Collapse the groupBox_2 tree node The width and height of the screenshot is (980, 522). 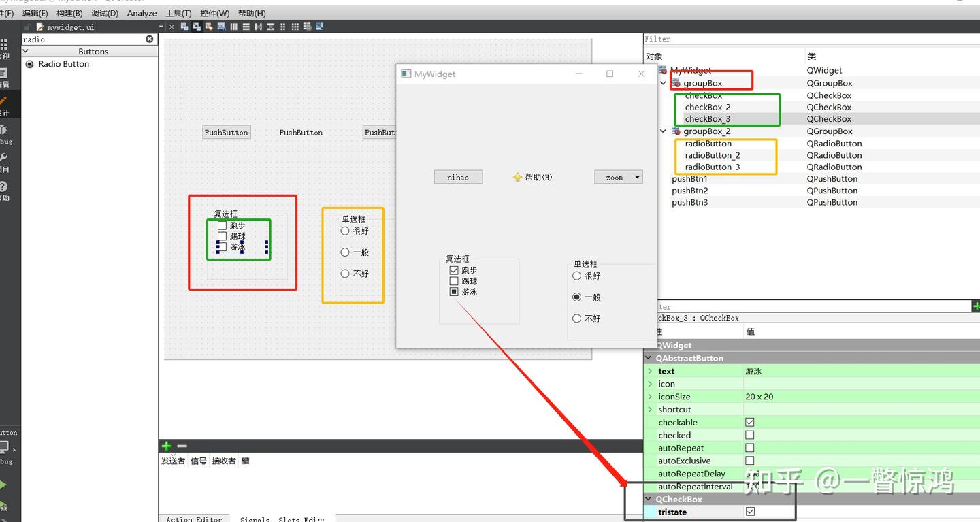click(663, 131)
